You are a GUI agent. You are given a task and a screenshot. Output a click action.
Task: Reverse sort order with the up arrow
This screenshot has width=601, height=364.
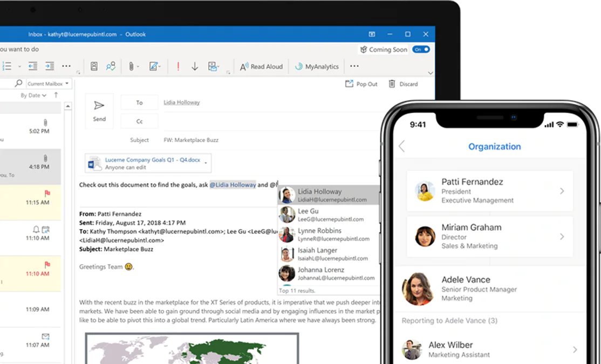pyautogui.click(x=56, y=95)
